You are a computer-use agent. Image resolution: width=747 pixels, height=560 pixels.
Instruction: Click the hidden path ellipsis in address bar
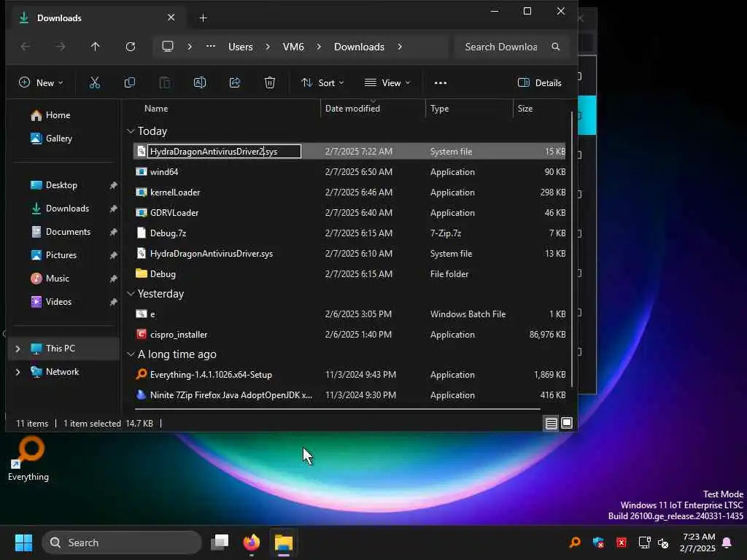pyautogui.click(x=211, y=47)
